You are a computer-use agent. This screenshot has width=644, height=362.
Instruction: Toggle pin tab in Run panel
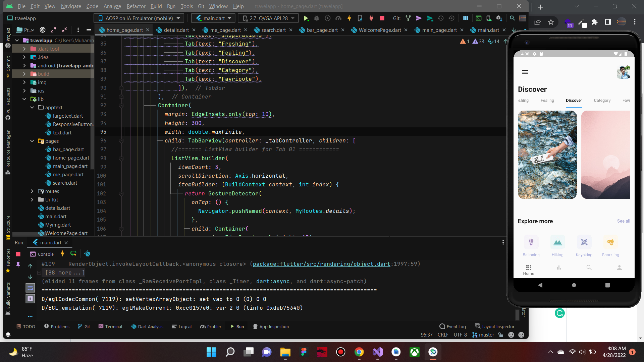coord(18,265)
